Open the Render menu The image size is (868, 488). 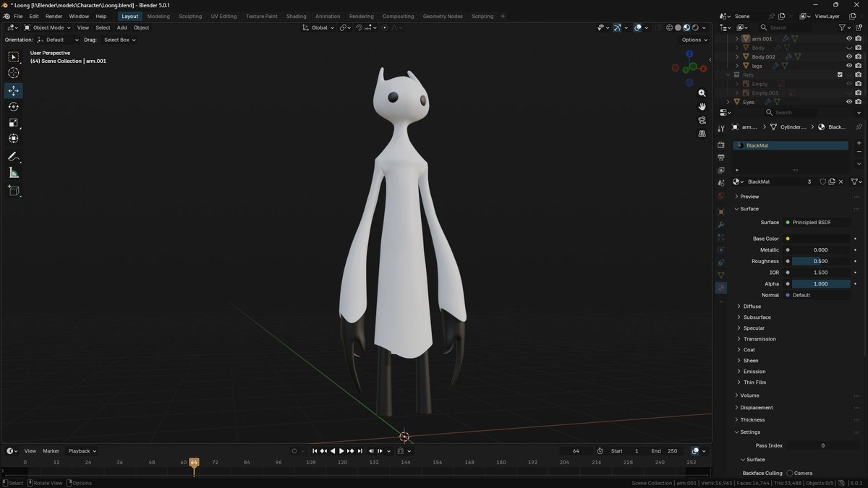point(54,16)
